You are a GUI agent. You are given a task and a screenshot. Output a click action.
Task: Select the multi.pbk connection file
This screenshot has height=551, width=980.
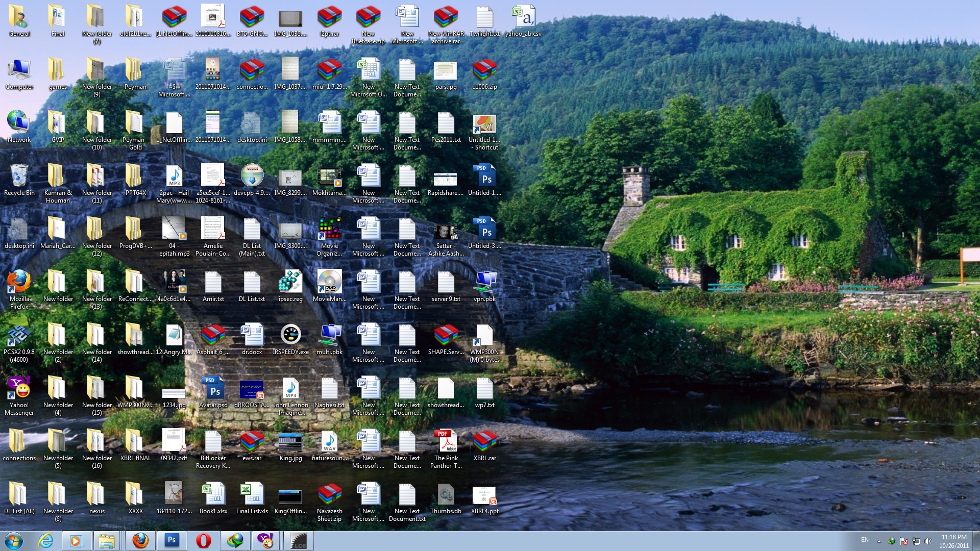tap(330, 339)
